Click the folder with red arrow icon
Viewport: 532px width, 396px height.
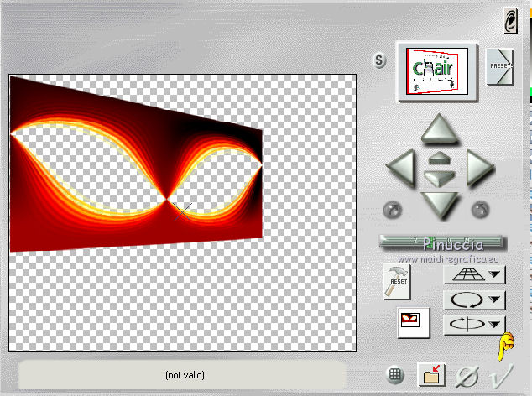click(x=431, y=375)
